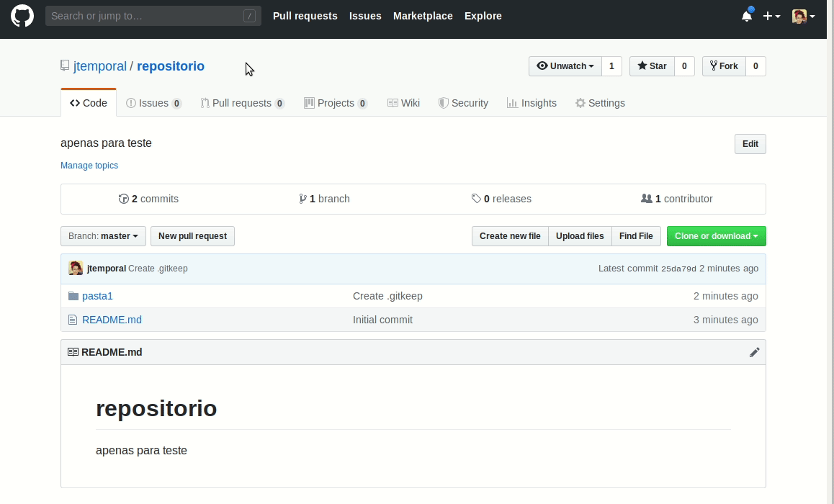Click New pull request
Viewport: 834px width, 504px height.
click(192, 236)
